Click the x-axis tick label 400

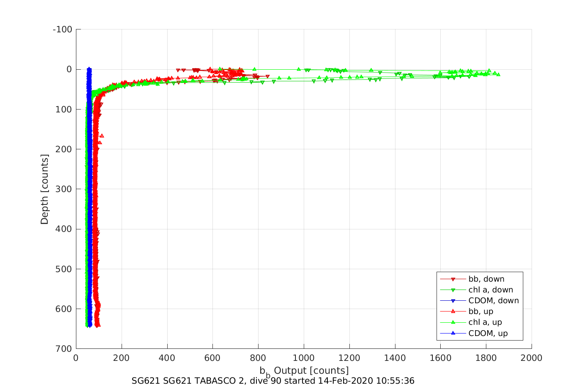167,358
